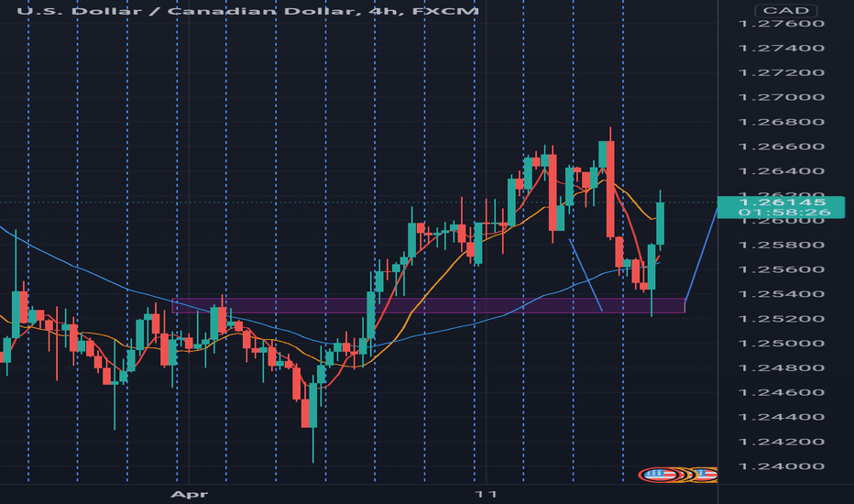Click the 1.27200 price scale label
The height and width of the screenshot is (504, 854).
pyautogui.click(x=781, y=72)
